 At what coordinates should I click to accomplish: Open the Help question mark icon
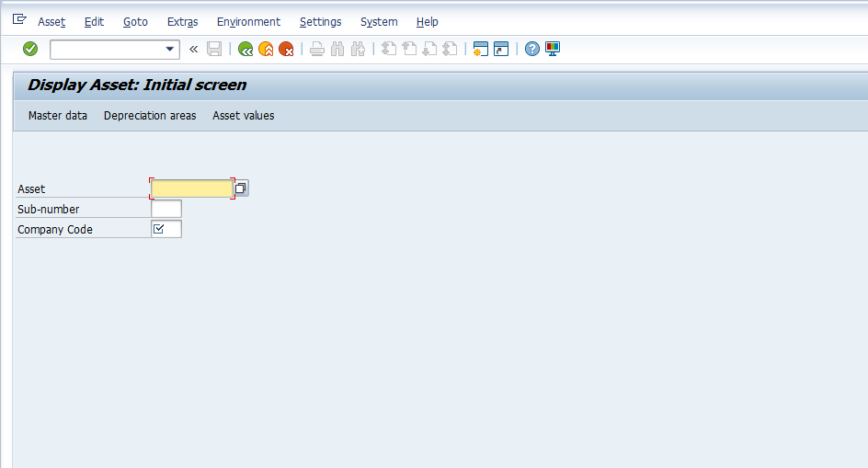[x=532, y=50]
